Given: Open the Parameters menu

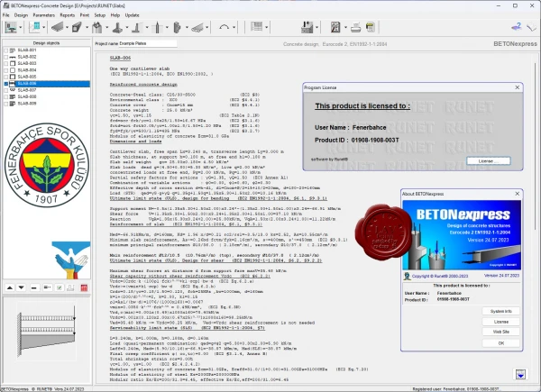Looking at the screenshot, I should point(44,15).
